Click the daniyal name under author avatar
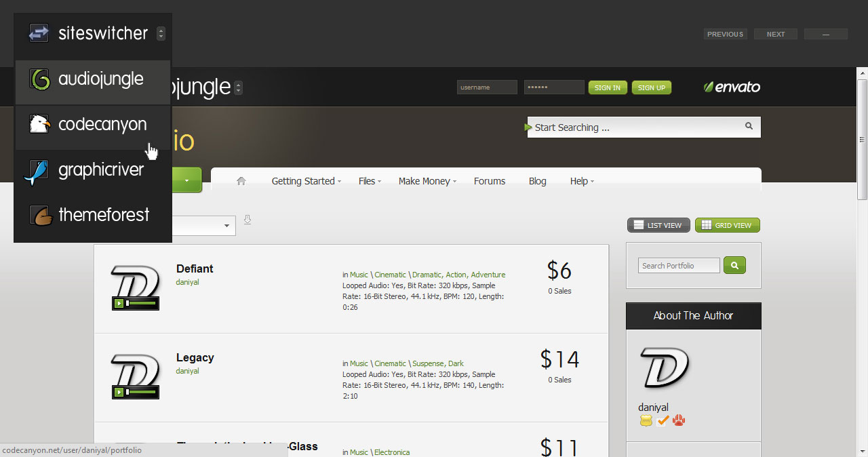868x457 pixels. [653, 408]
